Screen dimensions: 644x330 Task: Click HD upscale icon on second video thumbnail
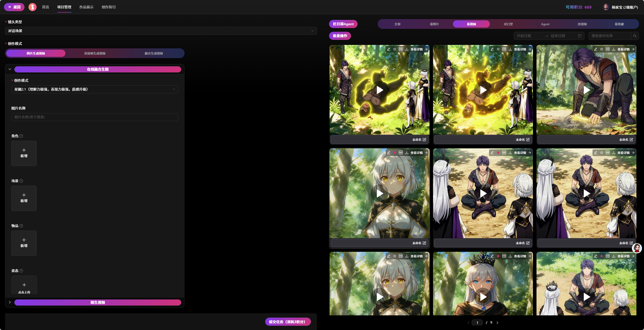coord(504,49)
